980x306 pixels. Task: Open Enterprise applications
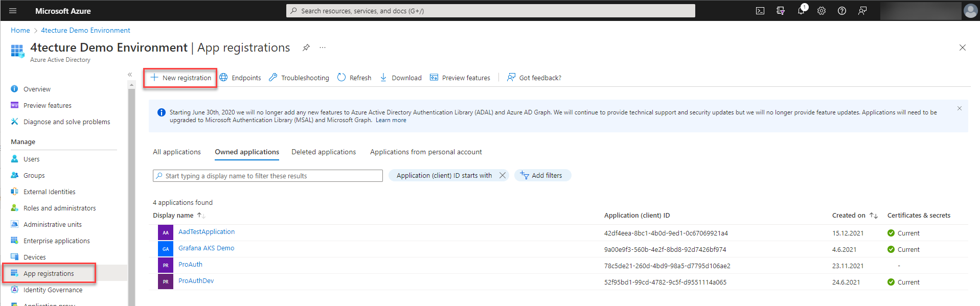tap(56, 241)
